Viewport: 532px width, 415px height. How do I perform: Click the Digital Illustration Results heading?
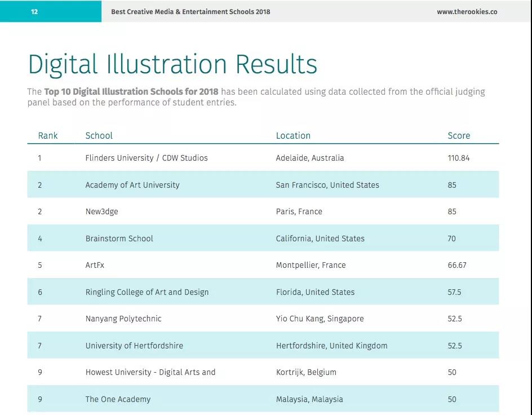click(172, 64)
